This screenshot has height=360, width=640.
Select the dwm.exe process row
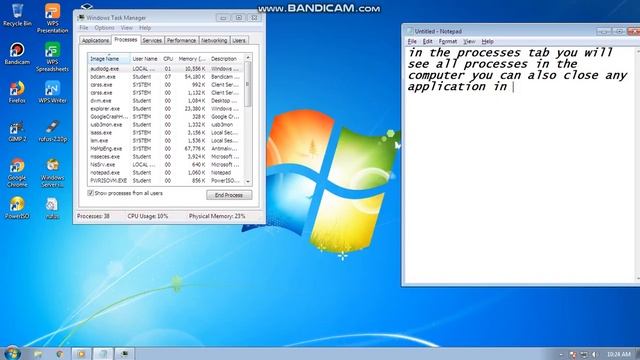pyautogui.click(x=166, y=100)
